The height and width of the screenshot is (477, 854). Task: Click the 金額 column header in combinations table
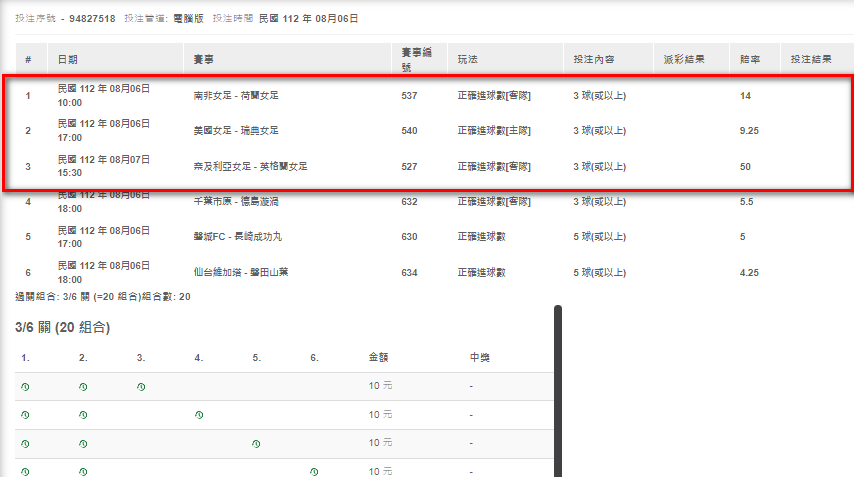(379, 357)
